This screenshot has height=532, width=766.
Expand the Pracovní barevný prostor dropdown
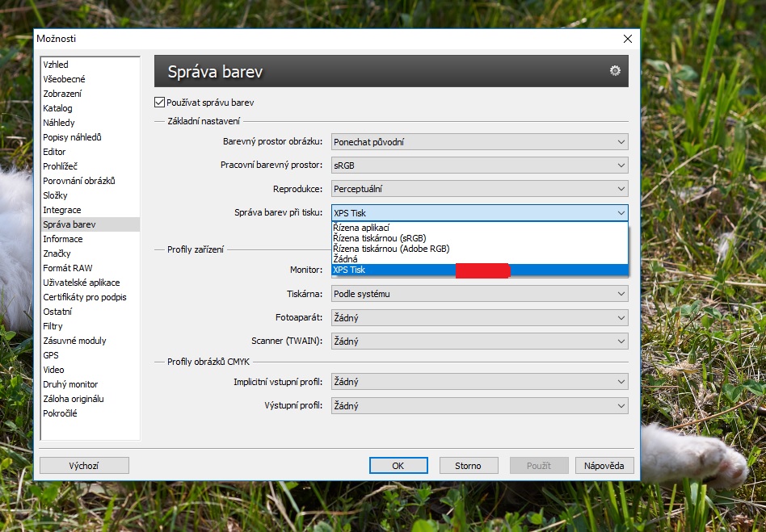[x=479, y=165]
